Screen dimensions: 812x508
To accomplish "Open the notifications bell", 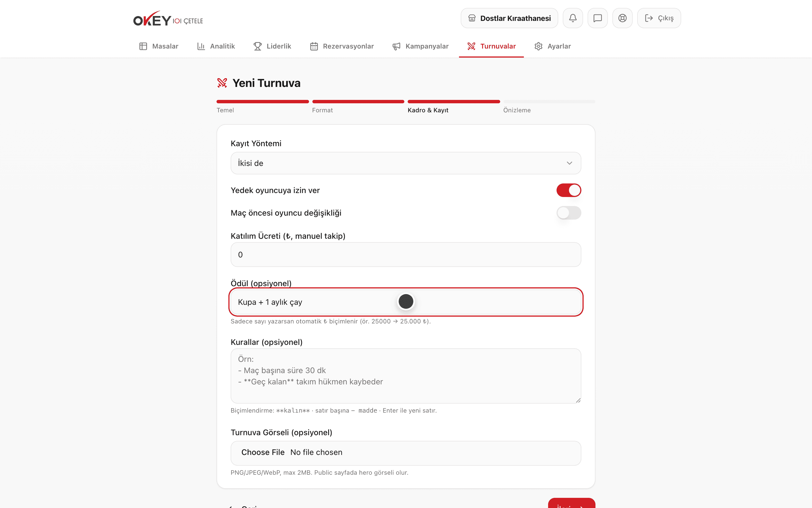I will point(573,18).
